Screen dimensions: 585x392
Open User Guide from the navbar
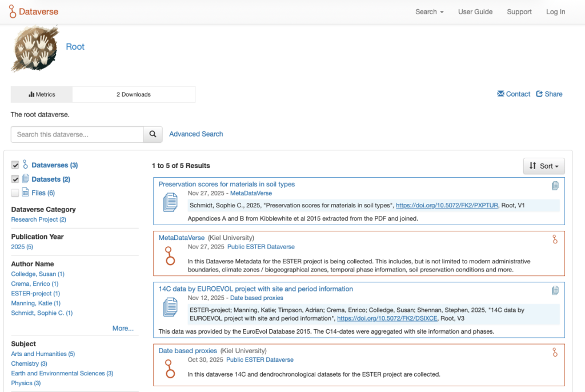[475, 11]
